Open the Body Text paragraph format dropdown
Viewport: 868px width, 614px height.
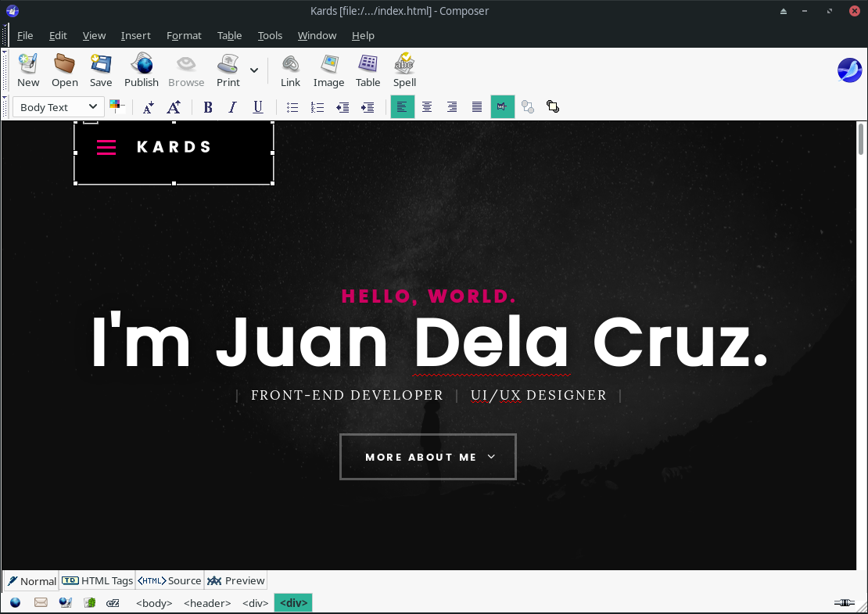click(59, 107)
